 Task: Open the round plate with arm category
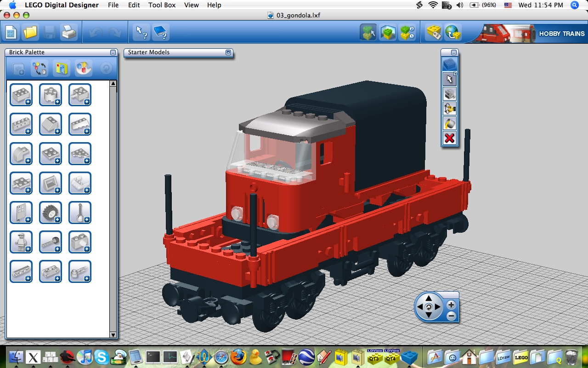[x=80, y=271]
